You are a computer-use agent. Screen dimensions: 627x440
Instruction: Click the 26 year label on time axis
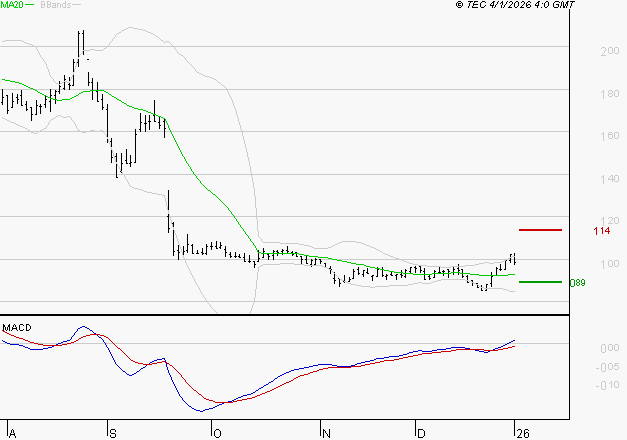click(523, 434)
